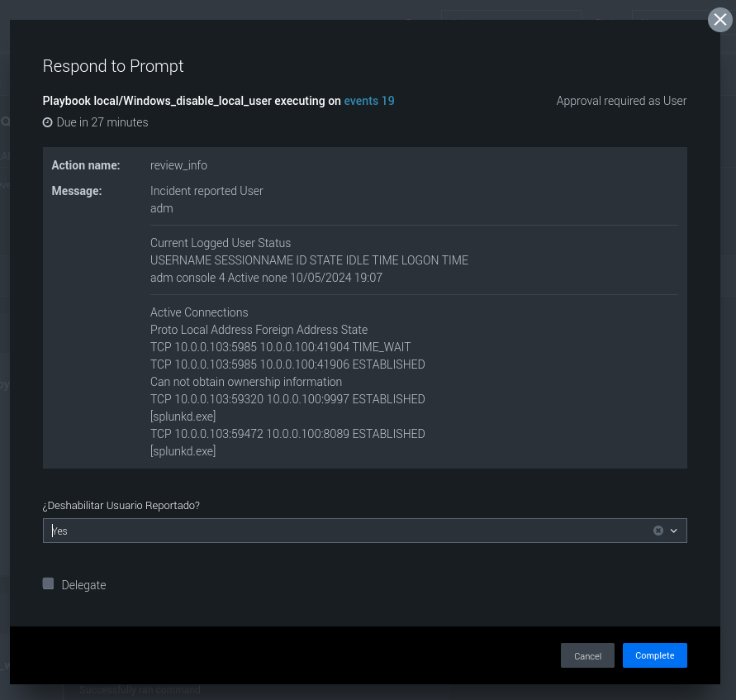Click the Active Connections heading
The width and height of the screenshot is (736, 700).
tap(199, 312)
